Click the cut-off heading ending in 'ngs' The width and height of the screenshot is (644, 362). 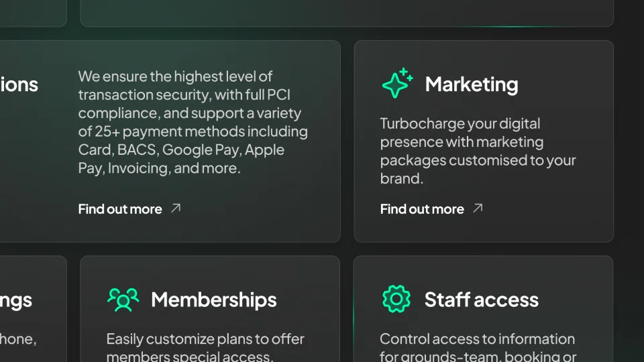point(16,300)
